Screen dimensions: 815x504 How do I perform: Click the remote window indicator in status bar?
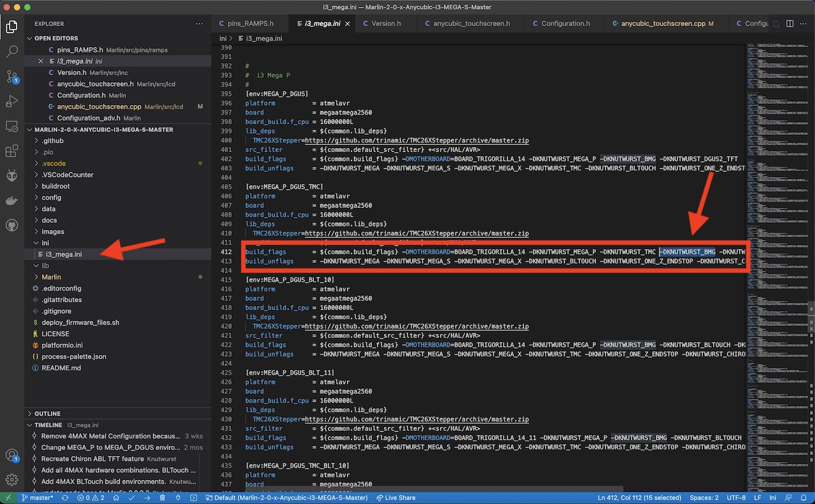(8, 498)
